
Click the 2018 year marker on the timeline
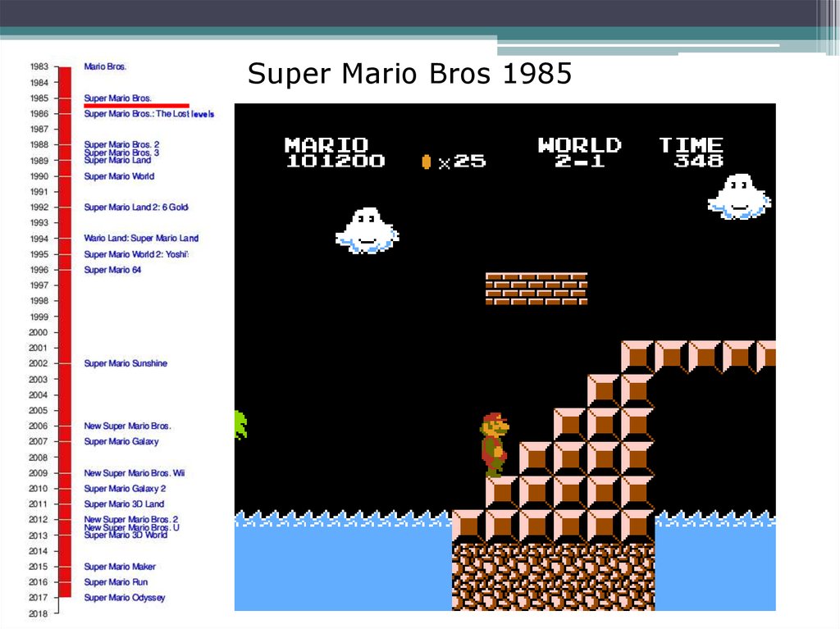coord(39,613)
